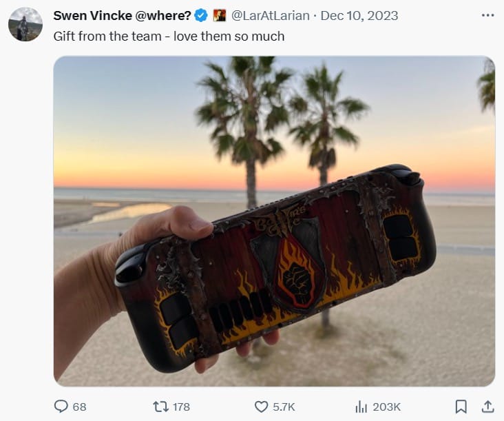Image resolution: width=504 pixels, height=421 pixels.
Task: Click the 5.7K likes count
Action: click(x=284, y=407)
